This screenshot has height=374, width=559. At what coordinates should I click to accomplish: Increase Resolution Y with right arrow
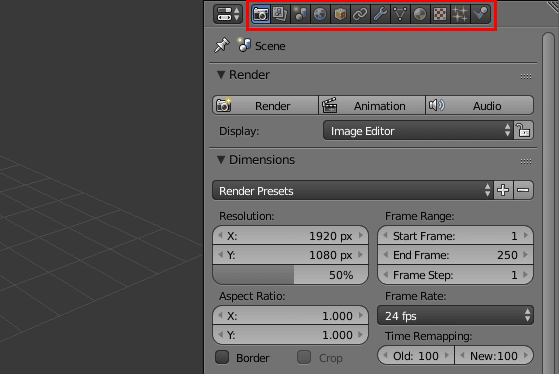point(361,255)
